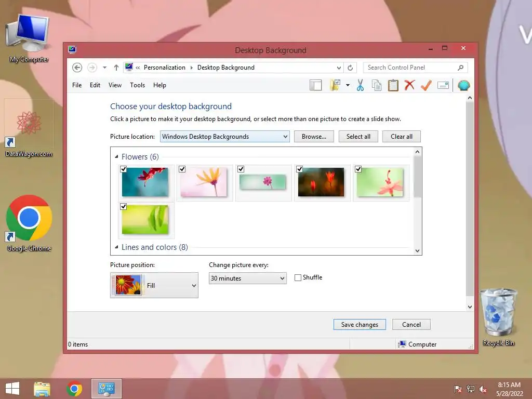Go up one level with the up arrow
This screenshot has height=399, width=532.
point(116,68)
